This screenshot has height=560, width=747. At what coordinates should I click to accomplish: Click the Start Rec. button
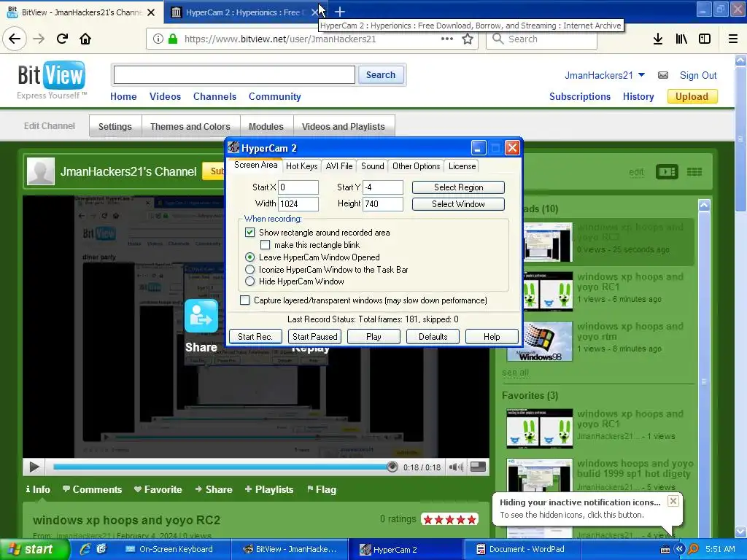point(255,337)
